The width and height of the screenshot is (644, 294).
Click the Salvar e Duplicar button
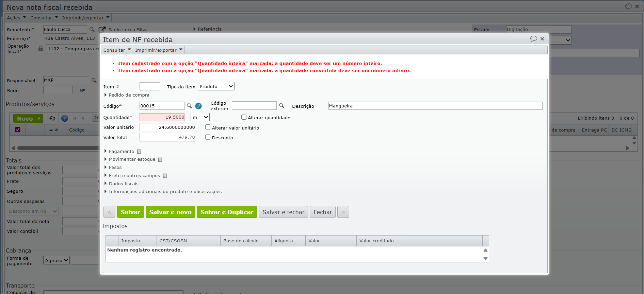point(227,212)
